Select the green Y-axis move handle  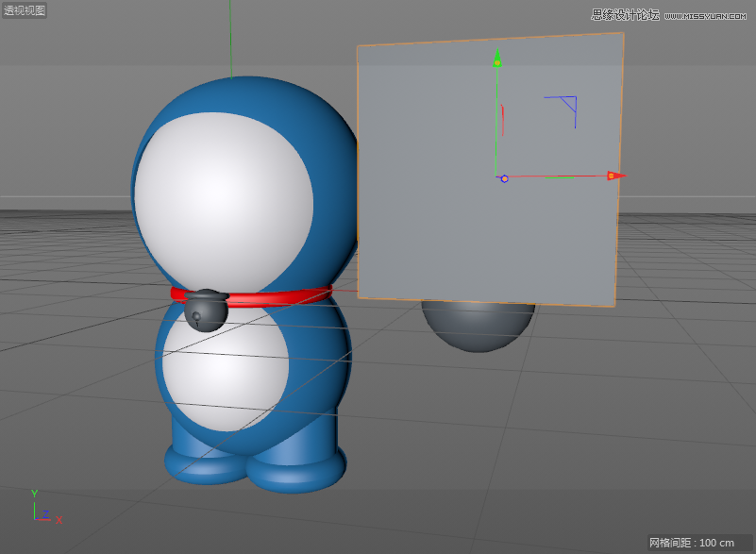coord(497,113)
